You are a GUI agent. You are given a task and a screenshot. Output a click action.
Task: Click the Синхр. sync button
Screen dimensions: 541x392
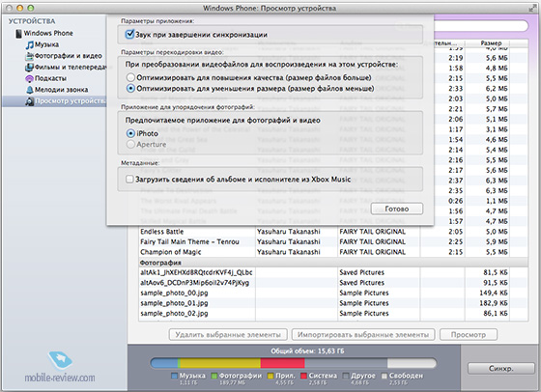pos(501,368)
